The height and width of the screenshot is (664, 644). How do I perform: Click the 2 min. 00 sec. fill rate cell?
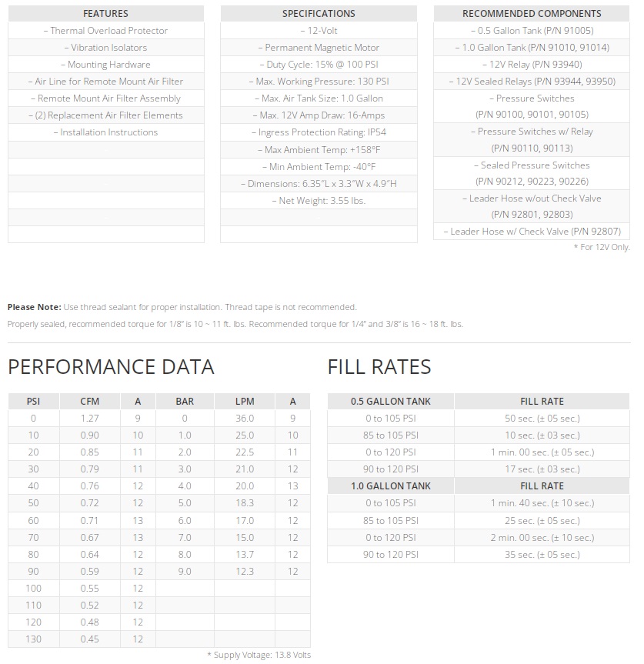(x=542, y=538)
